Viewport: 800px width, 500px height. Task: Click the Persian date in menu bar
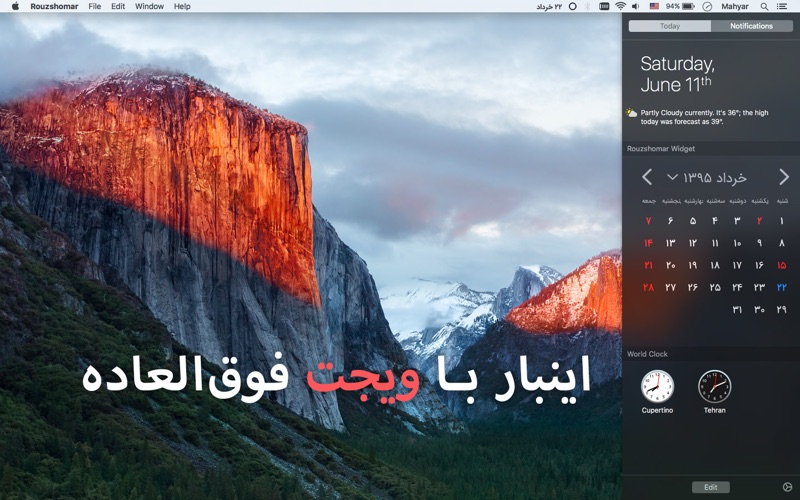point(550,6)
